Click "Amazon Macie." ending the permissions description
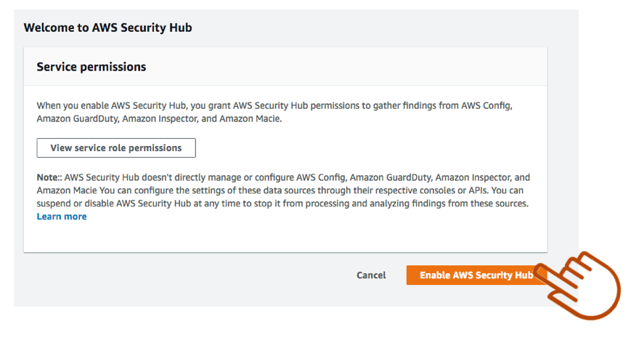Screen dimensions: 644x340 (x=250, y=118)
